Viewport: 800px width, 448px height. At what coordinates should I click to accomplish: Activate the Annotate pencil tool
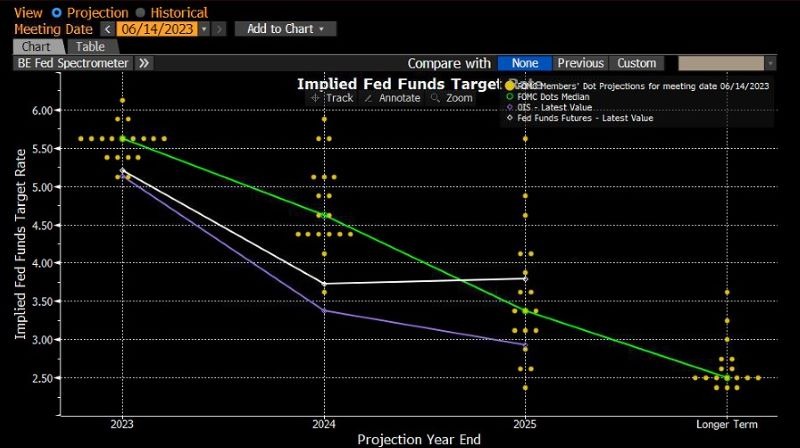(x=392, y=98)
